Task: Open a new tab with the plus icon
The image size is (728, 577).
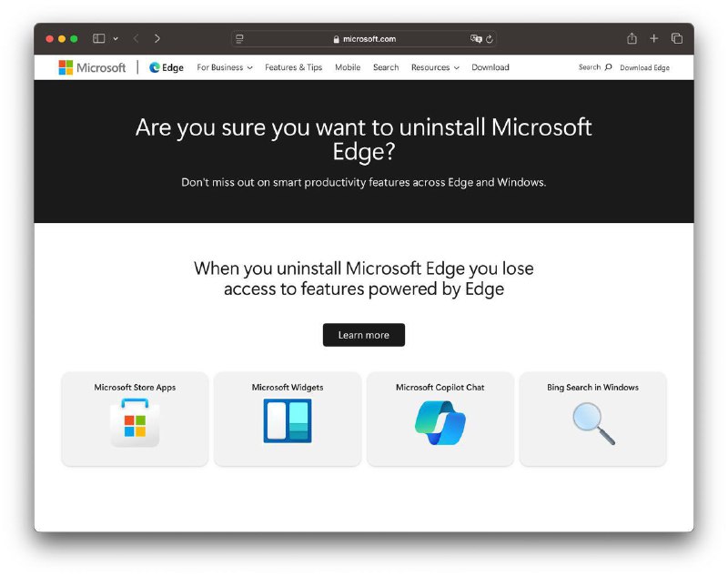Action: click(653, 38)
